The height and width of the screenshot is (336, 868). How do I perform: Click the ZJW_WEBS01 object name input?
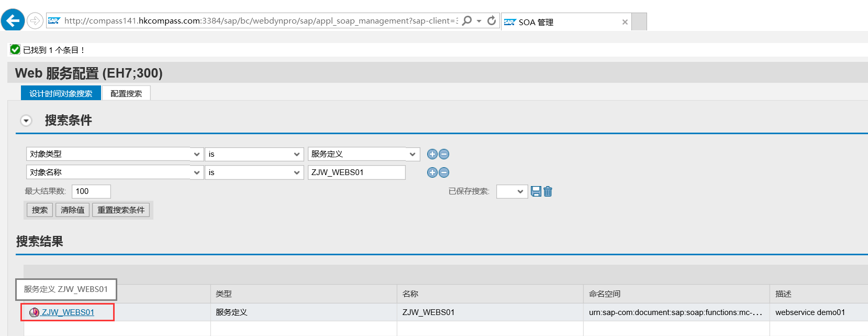357,172
